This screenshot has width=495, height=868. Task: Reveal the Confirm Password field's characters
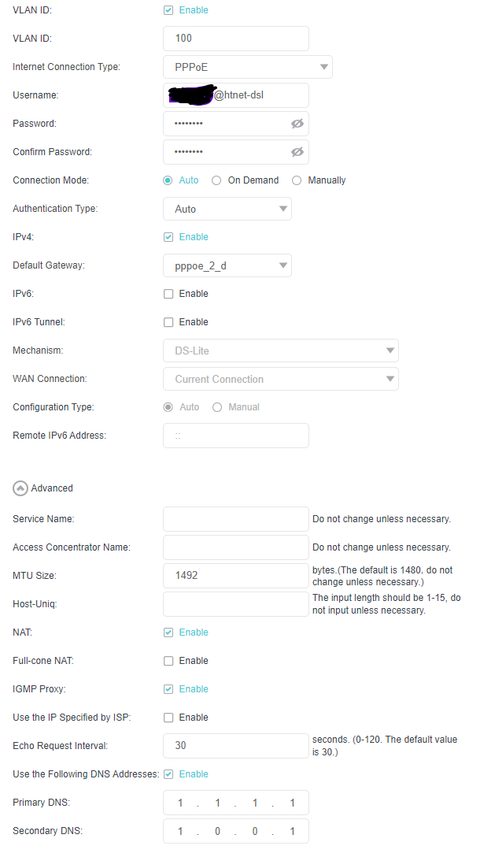coord(297,152)
